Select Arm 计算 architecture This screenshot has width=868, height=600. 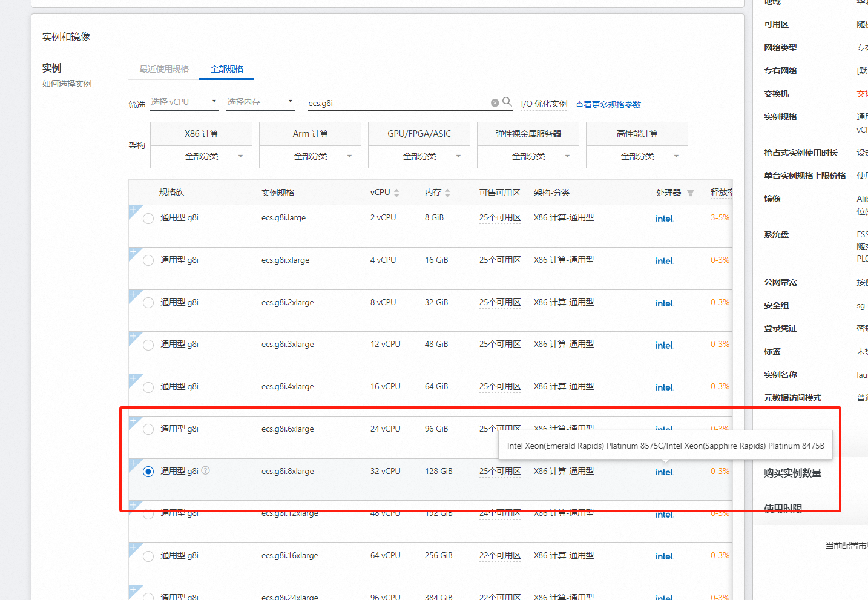click(310, 134)
